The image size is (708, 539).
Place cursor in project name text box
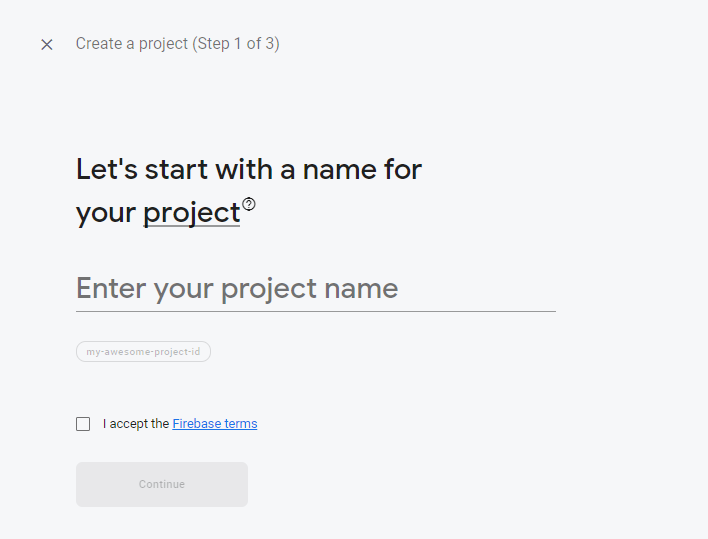315,289
